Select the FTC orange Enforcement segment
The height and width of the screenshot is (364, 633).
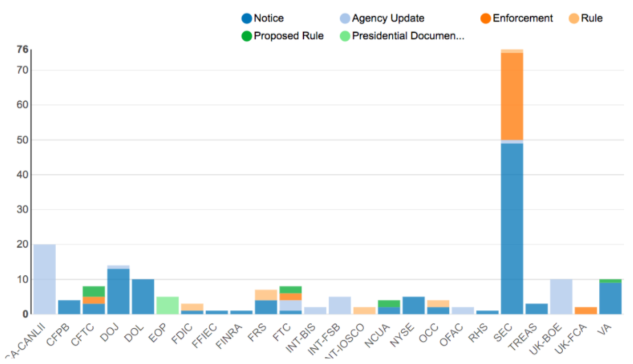pyautogui.click(x=290, y=297)
